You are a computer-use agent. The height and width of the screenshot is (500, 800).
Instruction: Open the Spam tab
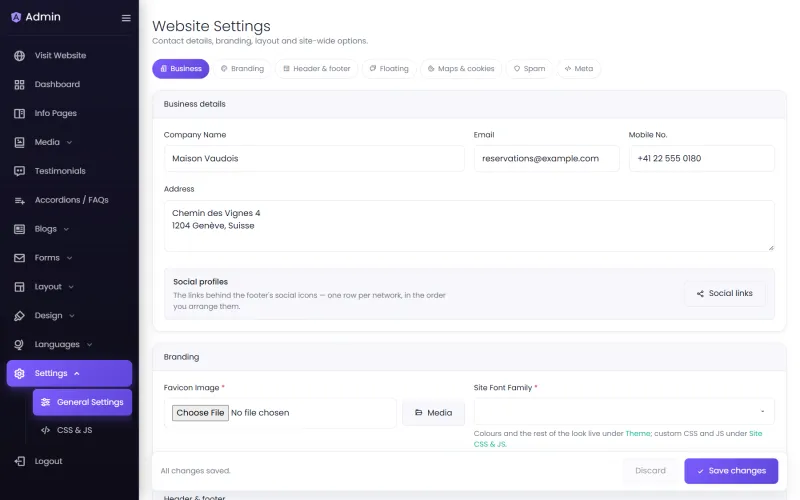coord(529,69)
